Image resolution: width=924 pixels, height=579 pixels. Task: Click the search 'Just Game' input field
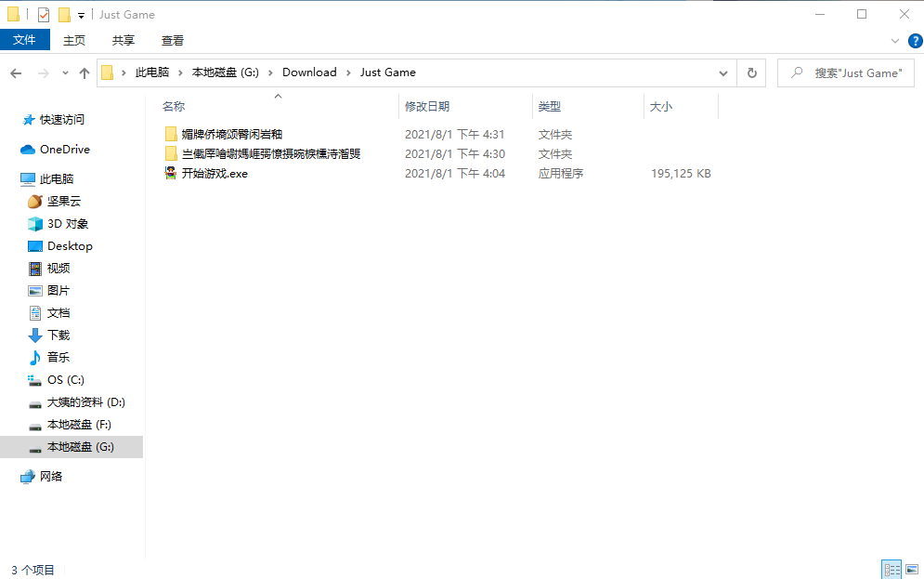846,73
